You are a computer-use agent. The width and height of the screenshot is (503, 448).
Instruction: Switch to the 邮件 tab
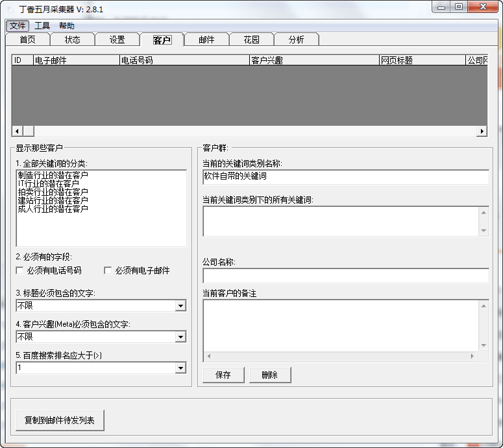(x=206, y=40)
